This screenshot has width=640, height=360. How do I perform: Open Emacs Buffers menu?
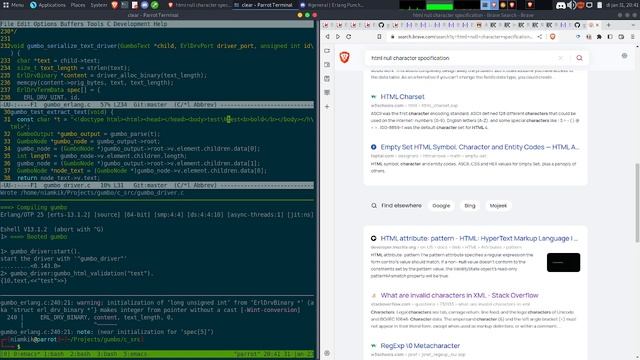click(x=72, y=24)
